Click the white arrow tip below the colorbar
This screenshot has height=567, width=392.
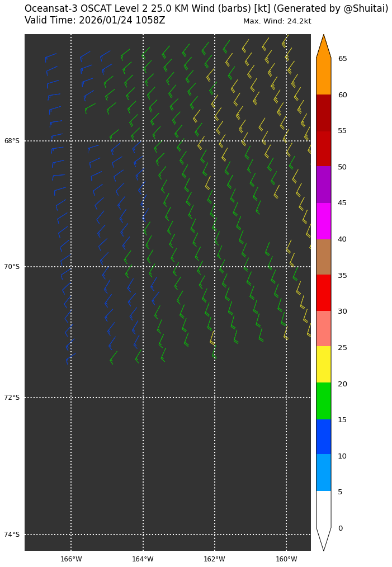click(x=323, y=539)
